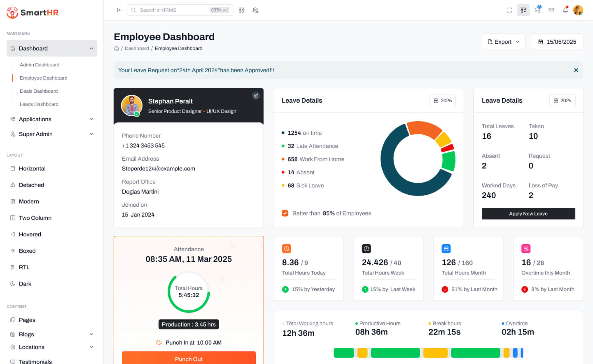Screen dimensions: 593x364
Task: Toggle the Better than 85% checkbox
Action: point(285,213)
